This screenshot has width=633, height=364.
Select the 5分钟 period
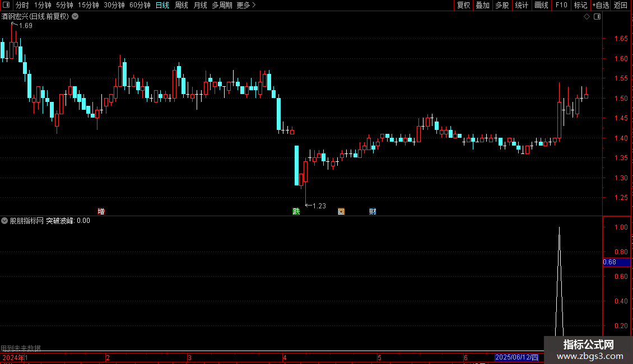tap(64, 5)
